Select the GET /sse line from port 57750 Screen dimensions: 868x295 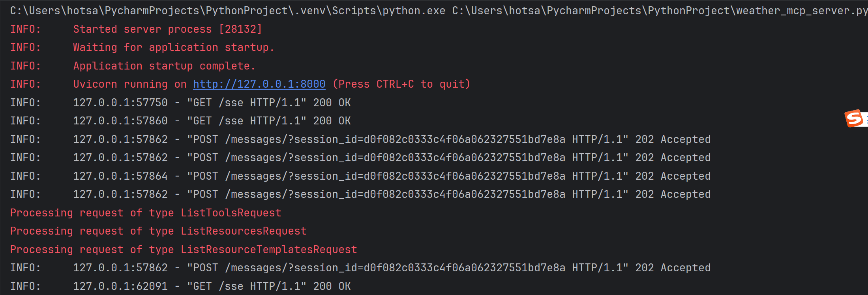click(x=212, y=103)
